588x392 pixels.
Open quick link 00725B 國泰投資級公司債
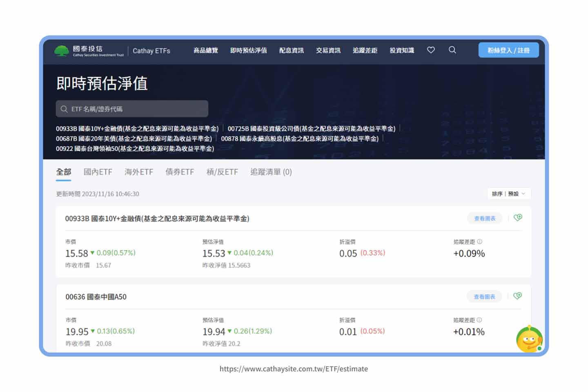click(x=312, y=129)
